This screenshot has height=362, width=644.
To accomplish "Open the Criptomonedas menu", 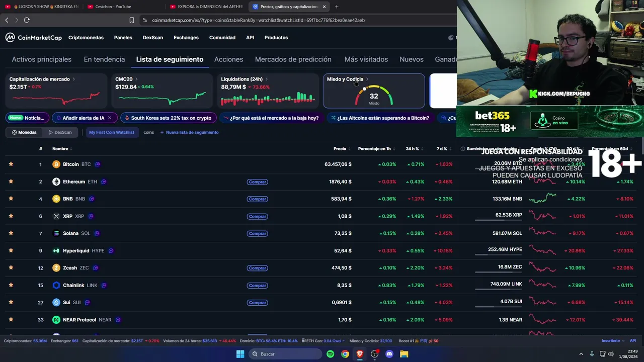I will 86,38.
